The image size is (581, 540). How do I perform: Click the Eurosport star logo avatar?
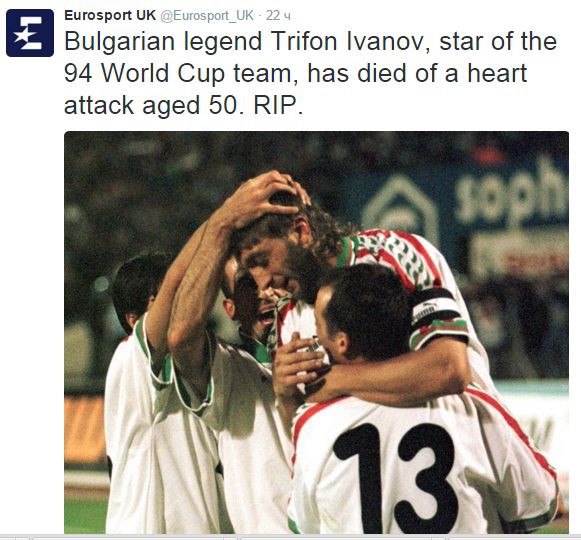(30, 33)
